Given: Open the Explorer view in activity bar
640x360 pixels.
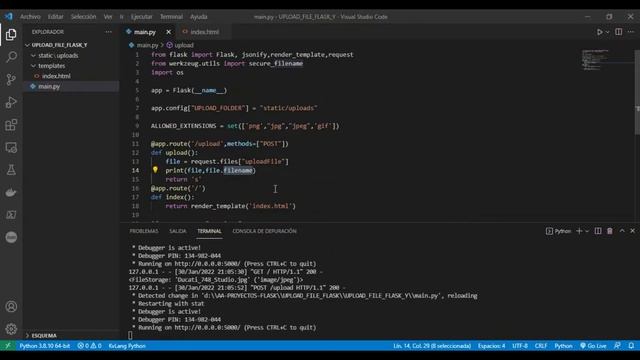Looking at the screenshot, I should [x=11, y=35].
